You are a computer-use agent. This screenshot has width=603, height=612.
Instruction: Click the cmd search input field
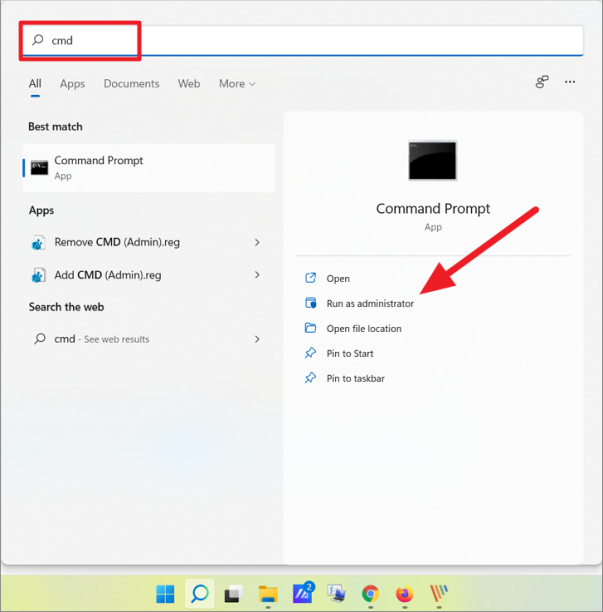coord(302,41)
